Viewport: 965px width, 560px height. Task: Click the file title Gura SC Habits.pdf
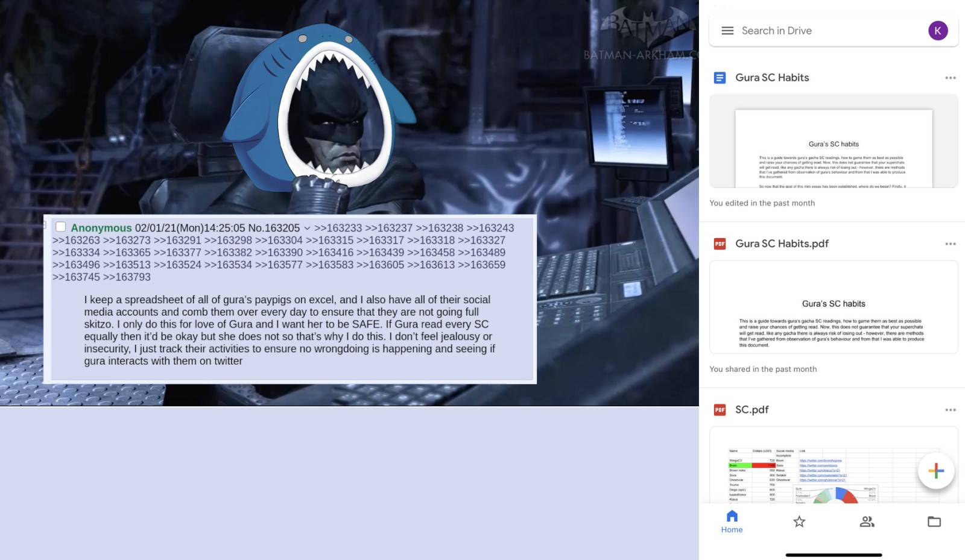(x=782, y=244)
